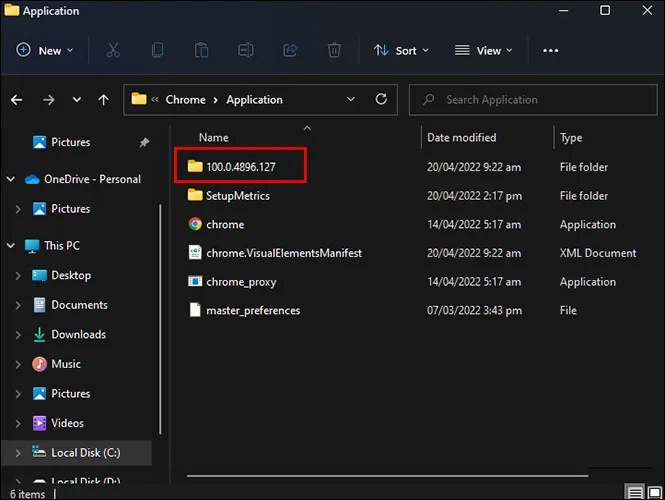Expand the Music tree node
This screenshot has height=500, width=665.
tap(18, 364)
